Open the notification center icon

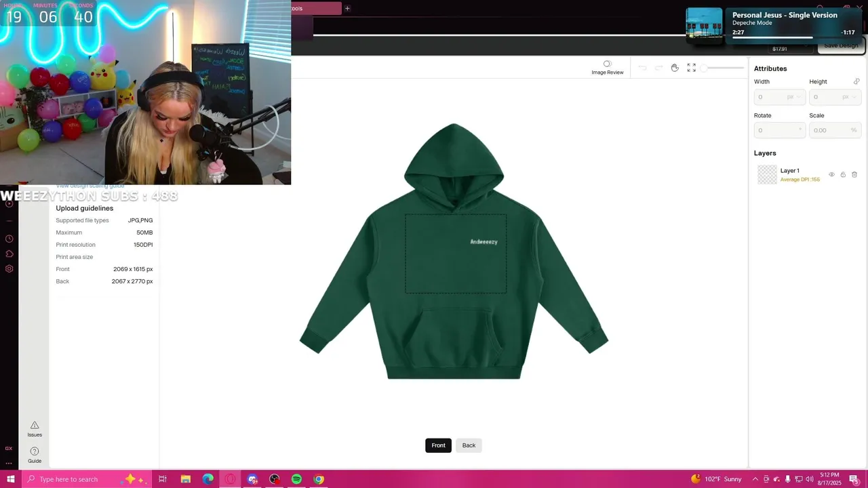[854, 479]
